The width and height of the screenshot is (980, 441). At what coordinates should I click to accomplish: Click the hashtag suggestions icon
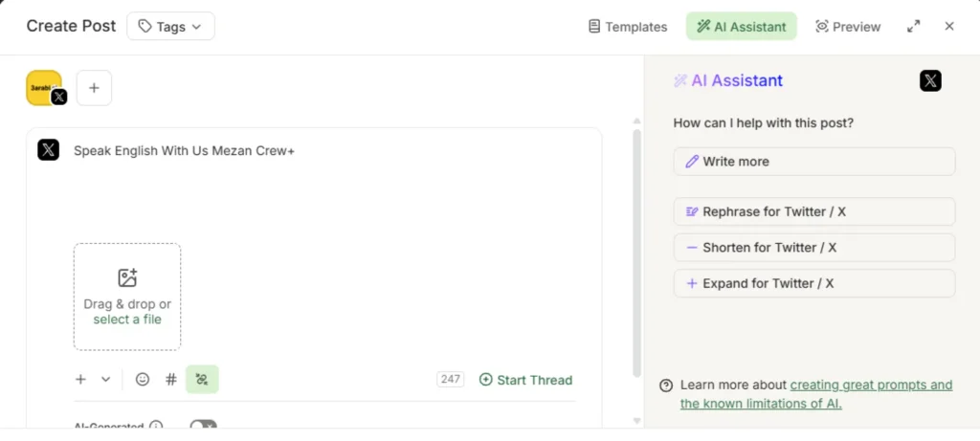(x=170, y=379)
